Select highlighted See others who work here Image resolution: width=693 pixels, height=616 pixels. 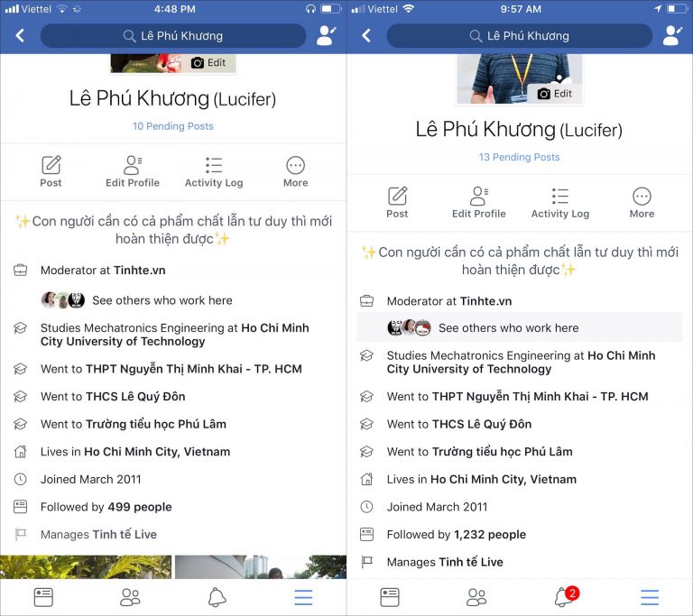(520, 327)
